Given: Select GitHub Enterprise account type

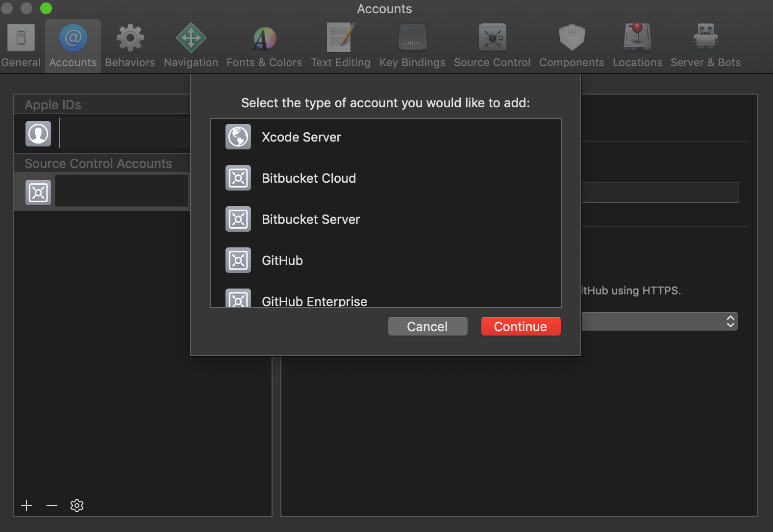Looking at the screenshot, I should (386, 294).
